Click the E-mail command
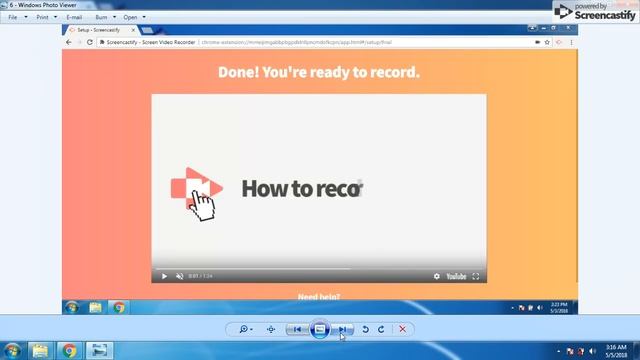 point(74,17)
